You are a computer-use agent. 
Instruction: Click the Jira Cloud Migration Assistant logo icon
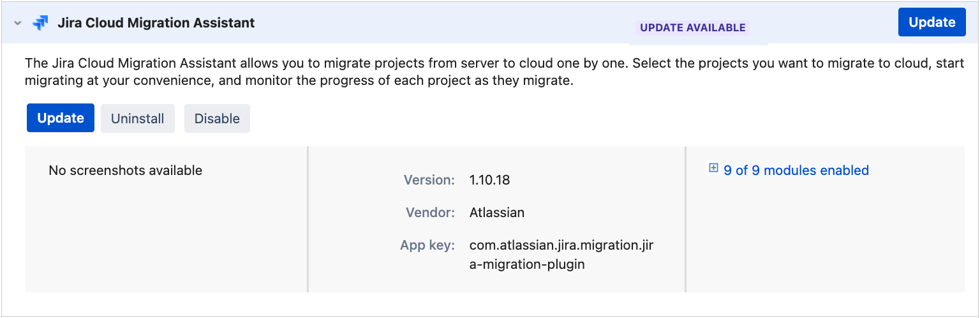[40, 23]
